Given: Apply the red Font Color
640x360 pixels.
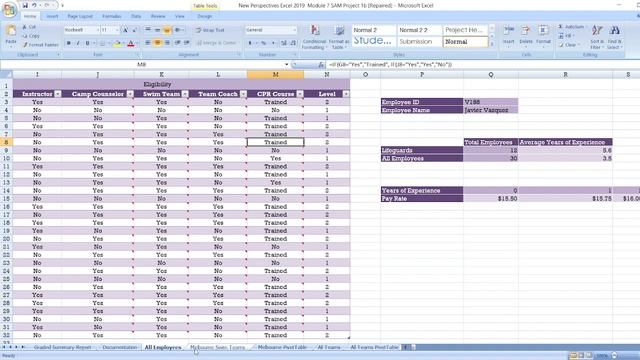Looking at the screenshot, I should pyautogui.click(x=131, y=43).
